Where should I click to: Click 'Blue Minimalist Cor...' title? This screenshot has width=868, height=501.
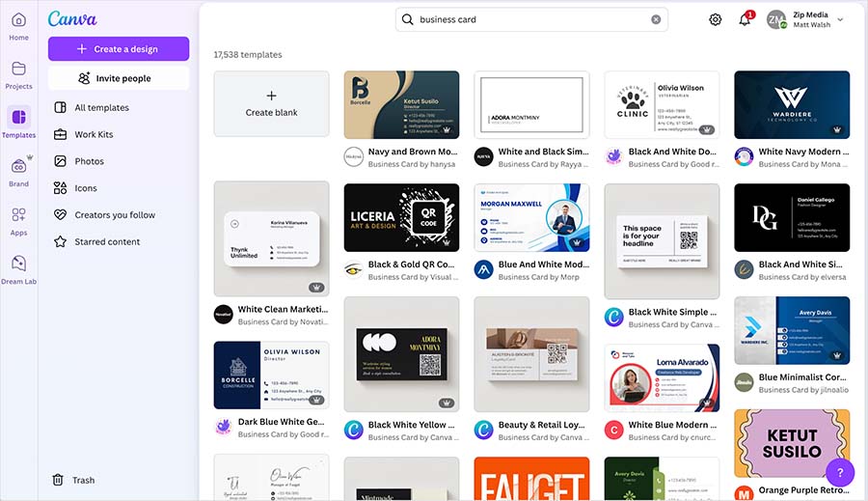[802, 376]
